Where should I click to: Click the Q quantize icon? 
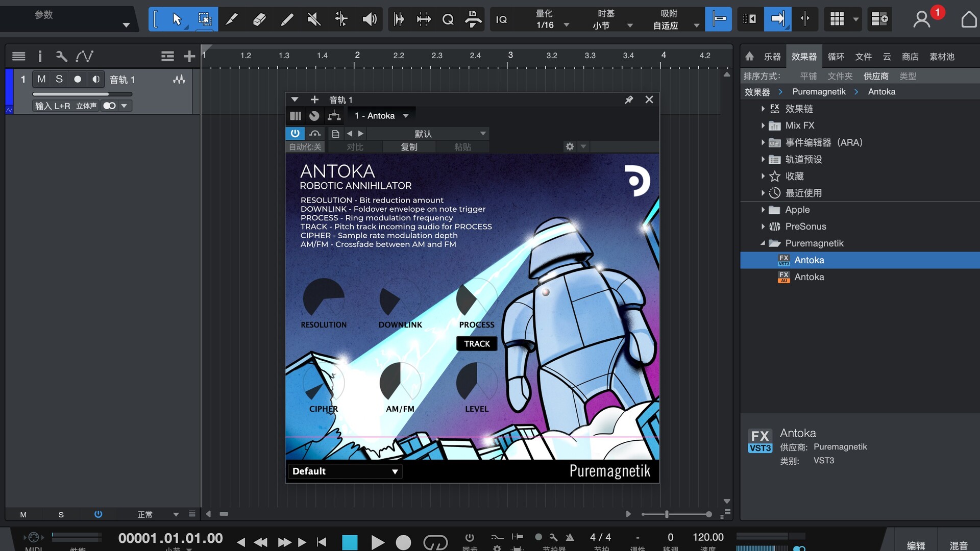point(448,19)
